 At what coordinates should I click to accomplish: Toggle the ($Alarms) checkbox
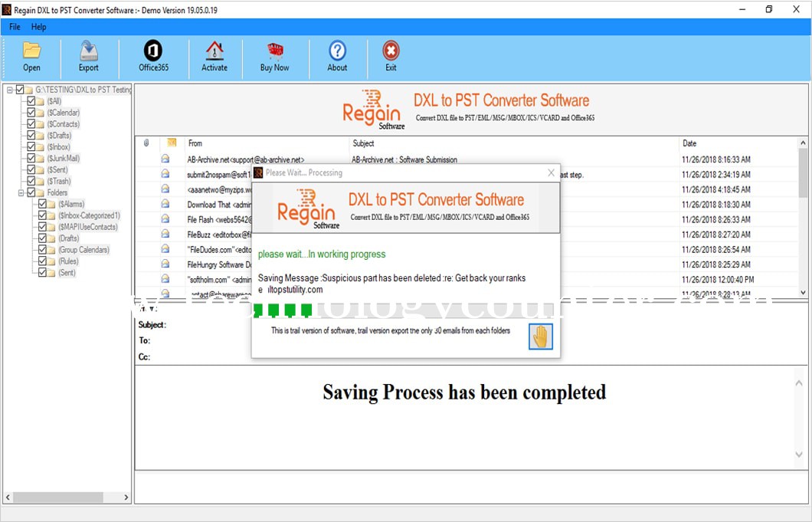(42, 204)
